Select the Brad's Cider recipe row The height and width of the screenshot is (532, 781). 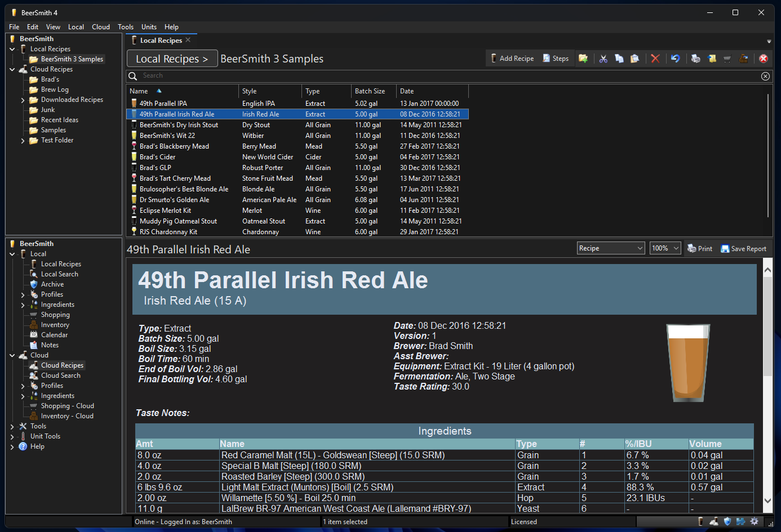coord(158,157)
